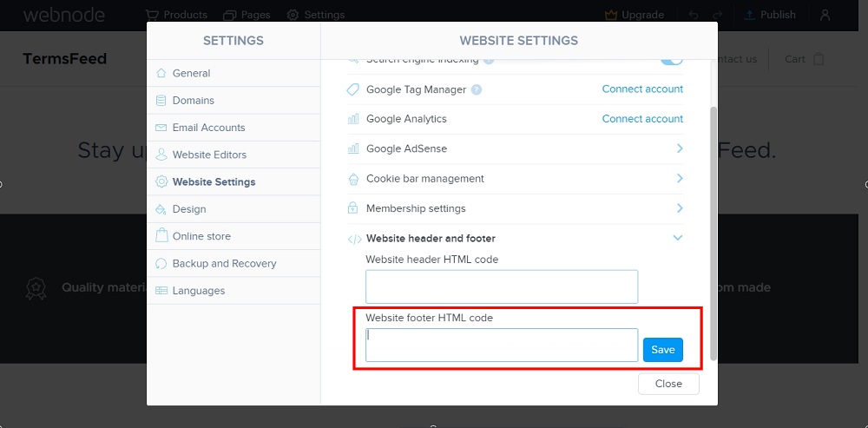Click the Design paint bucket icon
The width and height of the screenshot is (868, 428).
161,208
